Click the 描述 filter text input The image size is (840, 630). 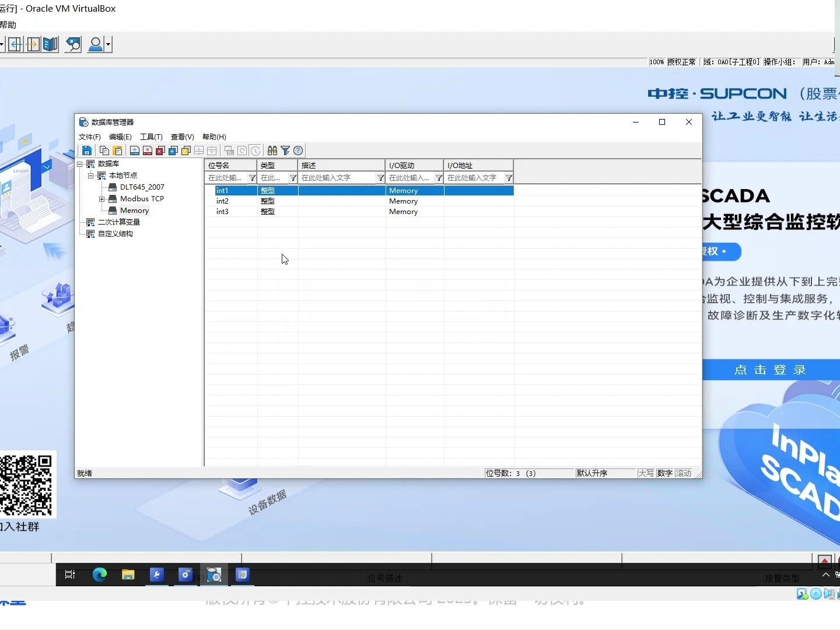(337, 178)
